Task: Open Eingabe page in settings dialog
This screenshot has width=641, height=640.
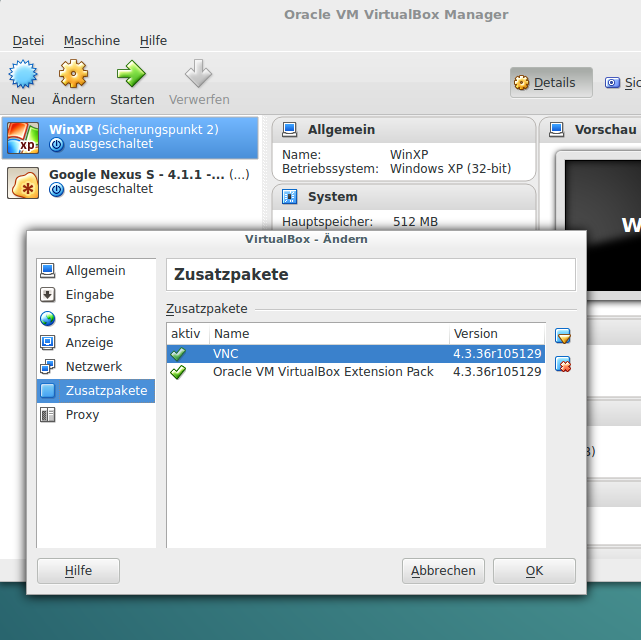Action: (x=96, y=295)
